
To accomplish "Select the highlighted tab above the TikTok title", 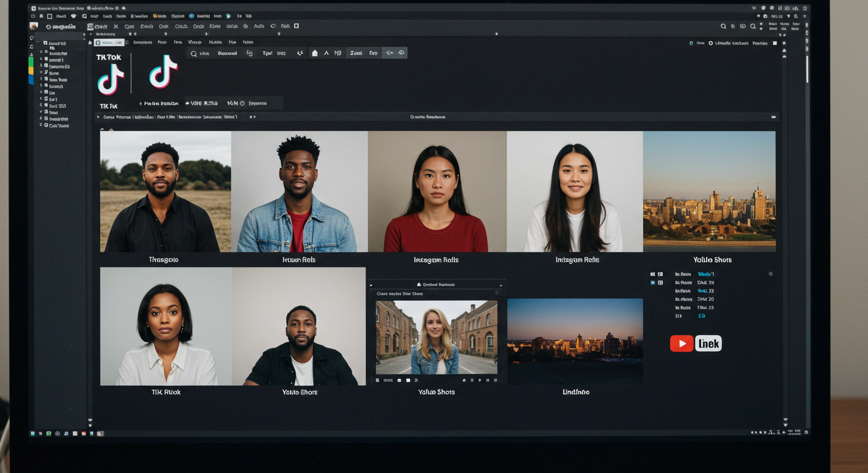I will click(108, 42).
